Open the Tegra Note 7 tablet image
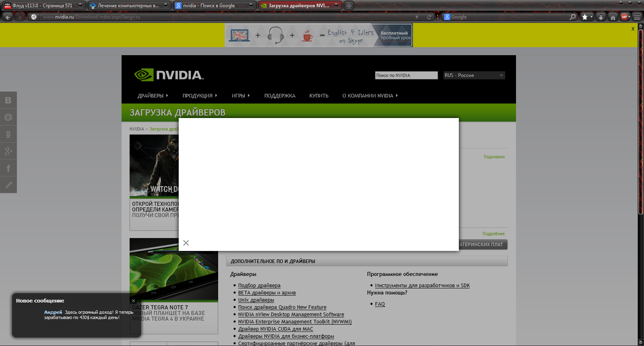This screenshot has height=346, width=644. (x=174, y=269)
